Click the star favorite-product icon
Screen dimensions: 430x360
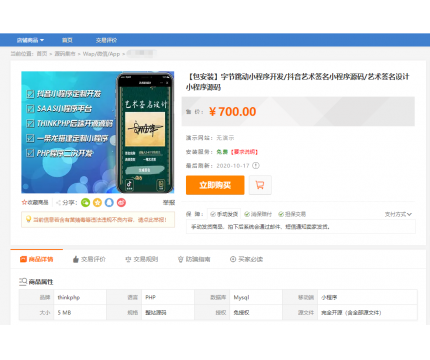pyautogui.click(x=24, y=202)
